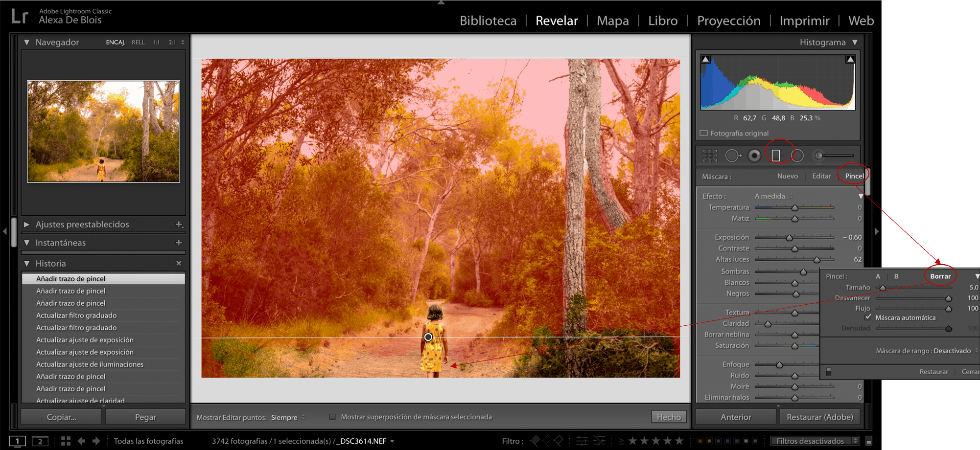The width and height of the screenshot is (980, 450).
Task: Click the Hecho button
Action: tap(669, 417)
